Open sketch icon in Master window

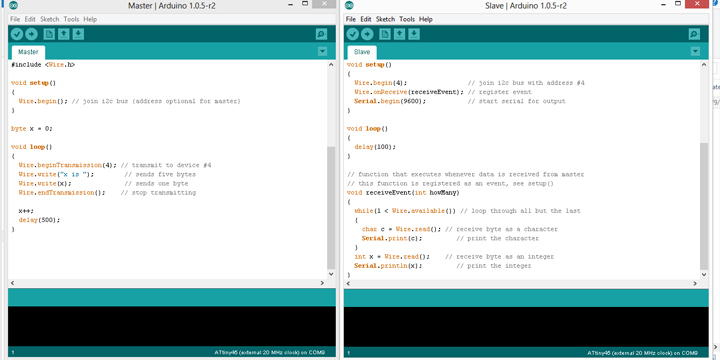click(64, 34)
